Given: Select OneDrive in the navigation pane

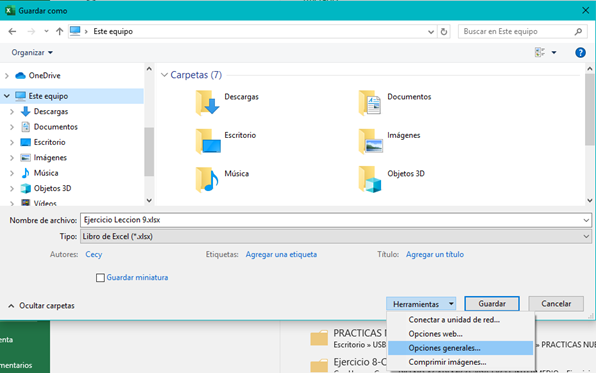Looking at the screenshot, I should pos(44,75).
